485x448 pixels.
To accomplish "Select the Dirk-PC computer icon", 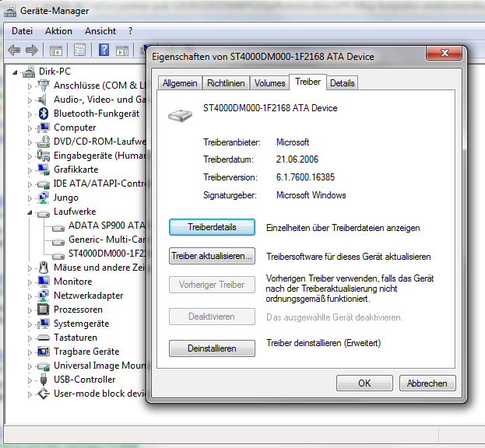I will pyautogui.click(x=29, y=72).
